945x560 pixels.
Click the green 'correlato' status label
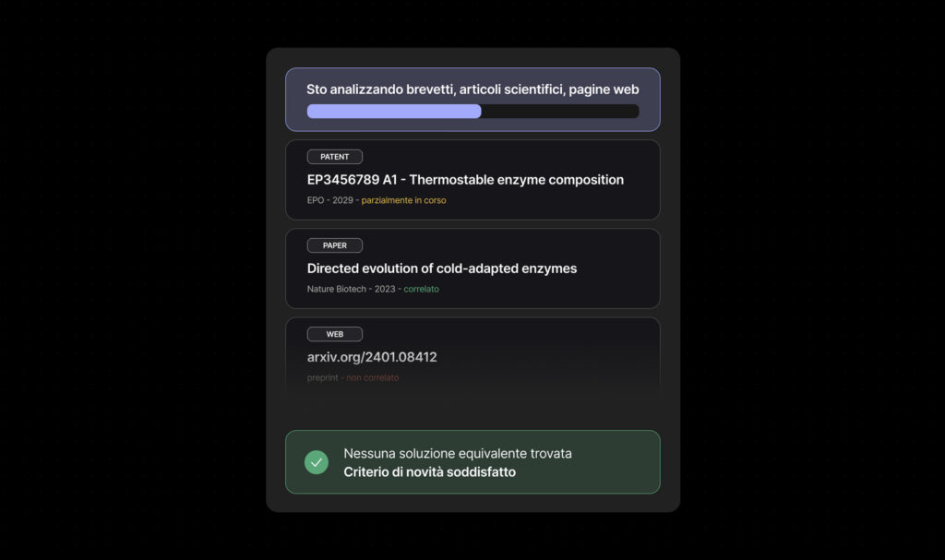(421, 289)
